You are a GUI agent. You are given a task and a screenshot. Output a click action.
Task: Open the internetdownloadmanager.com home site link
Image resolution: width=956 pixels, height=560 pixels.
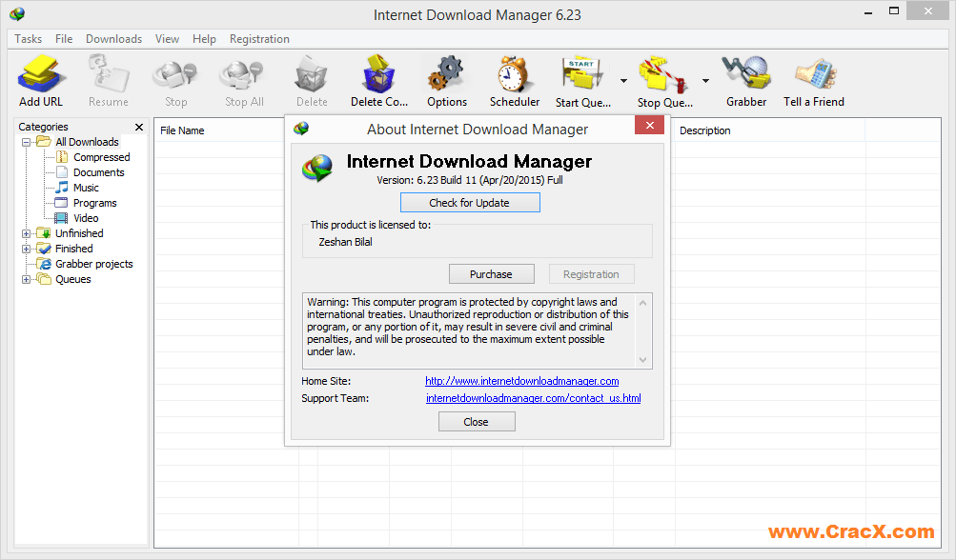click(x=522, y=381)
